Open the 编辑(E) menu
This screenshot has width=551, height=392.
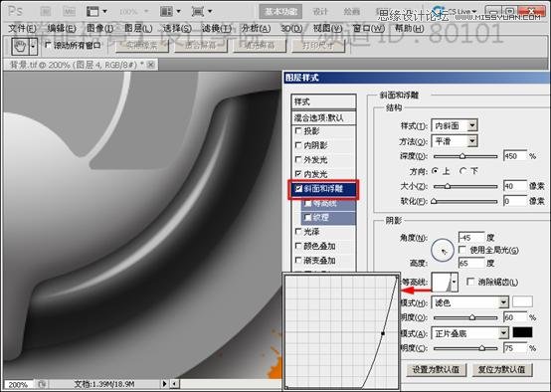[x=62, y=28]
